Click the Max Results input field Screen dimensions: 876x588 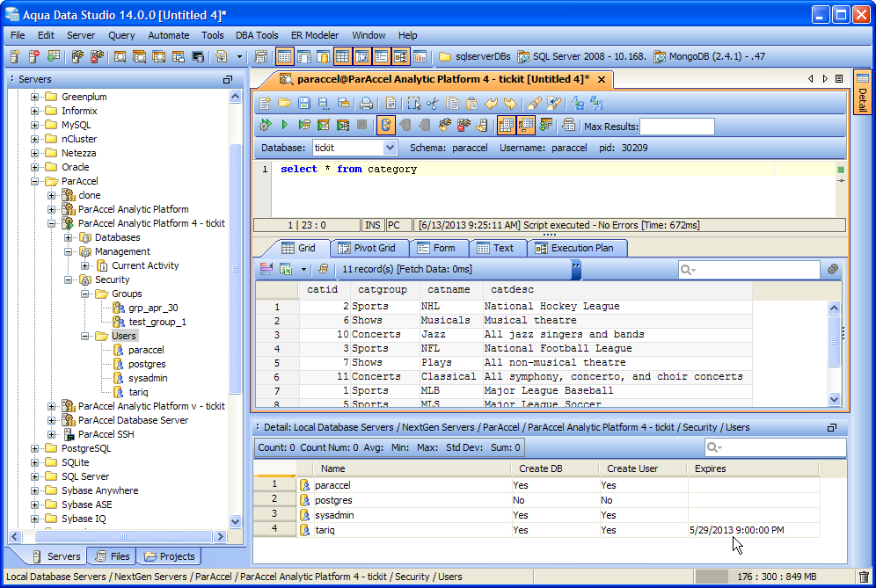676,127
